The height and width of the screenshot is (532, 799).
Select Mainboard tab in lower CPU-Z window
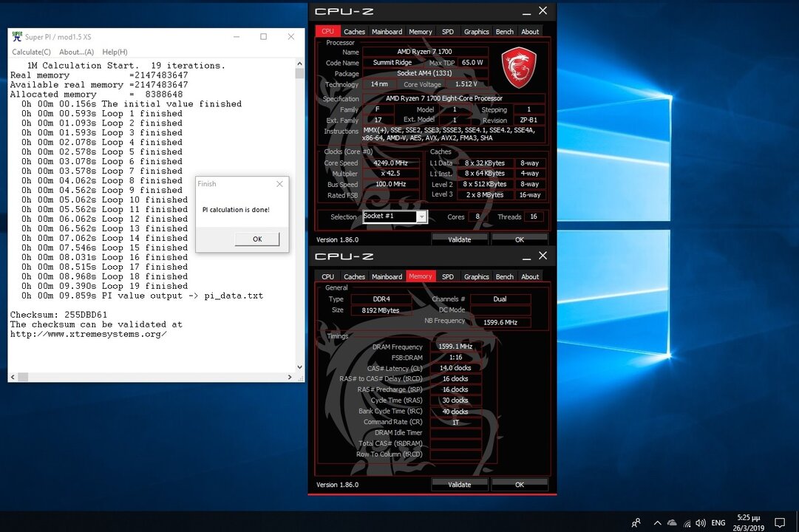coord(387,276)
